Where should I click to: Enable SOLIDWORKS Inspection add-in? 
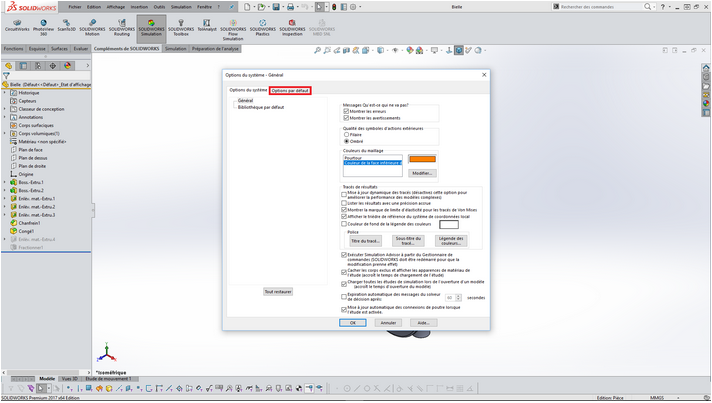(292, 27)
